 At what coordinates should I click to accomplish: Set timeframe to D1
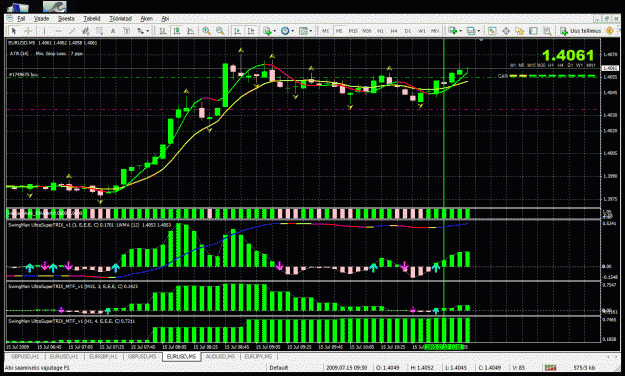point(407,31)
